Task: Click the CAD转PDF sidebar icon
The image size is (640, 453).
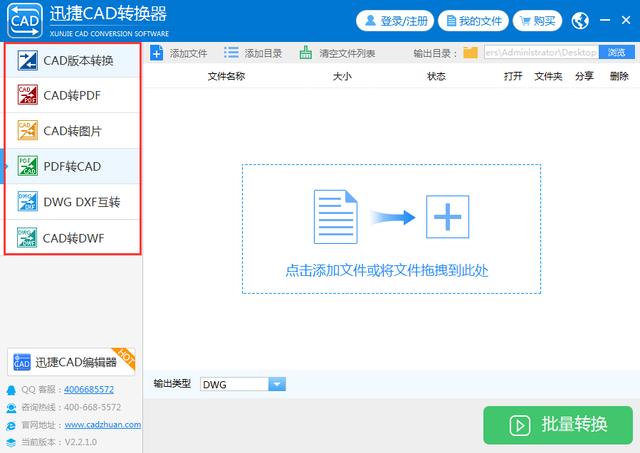Action: [x=28, y=95]
